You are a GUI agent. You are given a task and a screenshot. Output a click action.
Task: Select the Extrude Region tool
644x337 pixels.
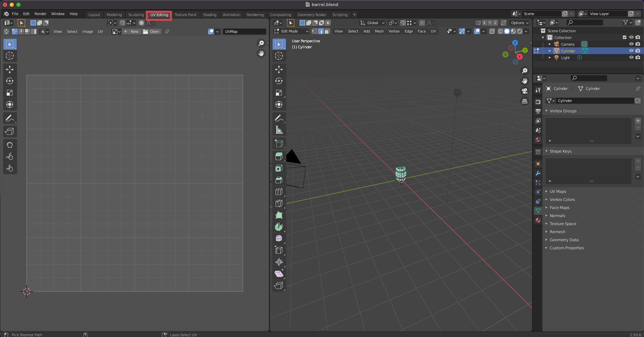(x=279, y=156)
